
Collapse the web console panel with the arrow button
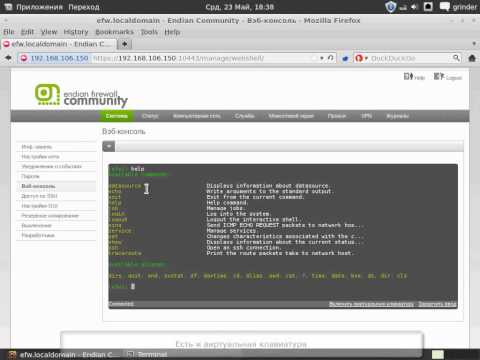point(109,146)
